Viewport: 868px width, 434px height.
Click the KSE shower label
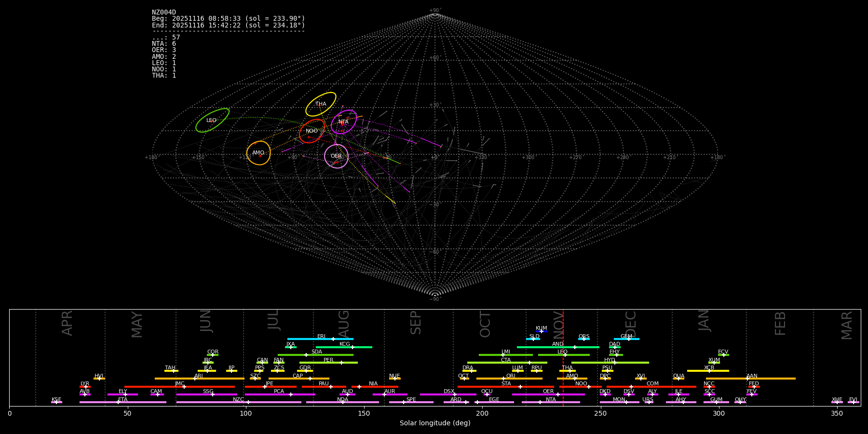tap(56, 400)
